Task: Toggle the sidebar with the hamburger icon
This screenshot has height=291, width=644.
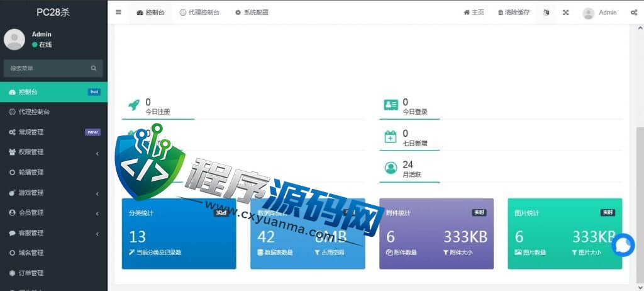Action: click(118, 13)
